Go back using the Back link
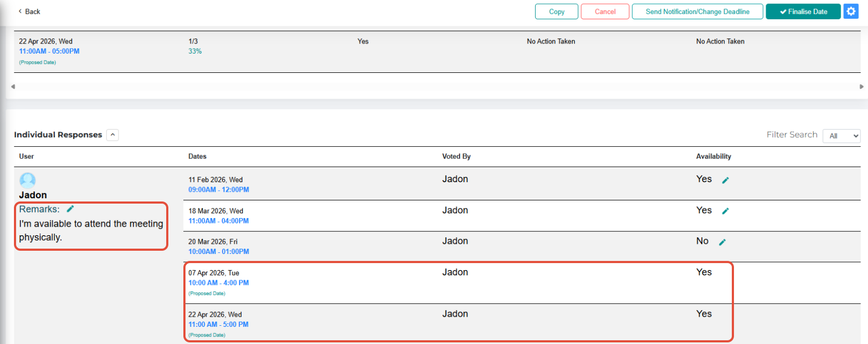868x344 pixels. point(29,11)
